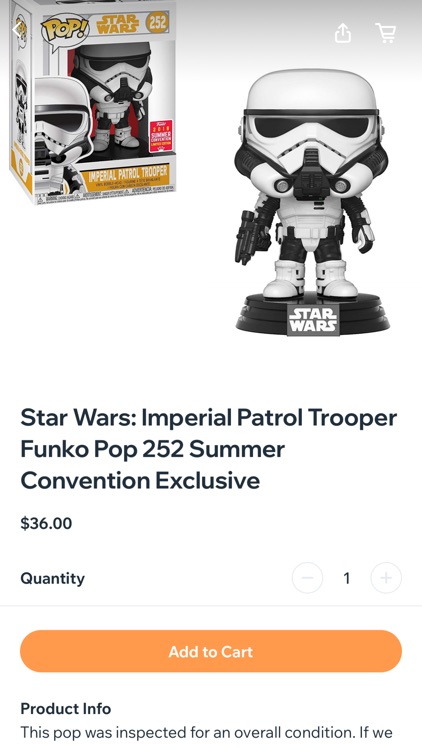422x750 pixels.
Task: Click the 252 number badge on box
Action: tap(156, 22)
